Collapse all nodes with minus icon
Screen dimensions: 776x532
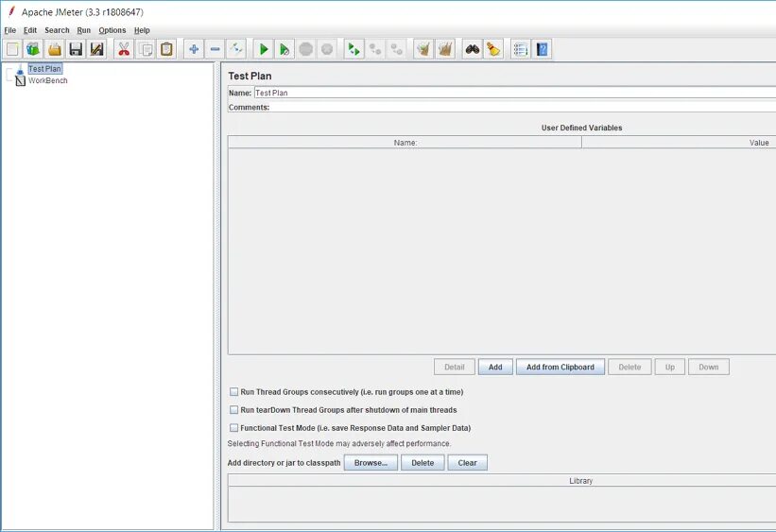[215, 49]
